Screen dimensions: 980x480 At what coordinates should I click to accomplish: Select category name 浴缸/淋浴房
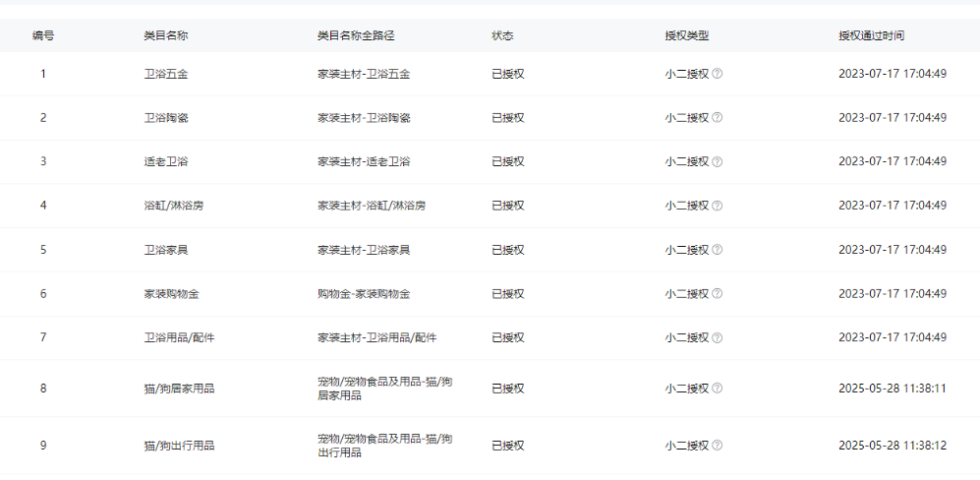pyautogui.click(x=173, y=206)
